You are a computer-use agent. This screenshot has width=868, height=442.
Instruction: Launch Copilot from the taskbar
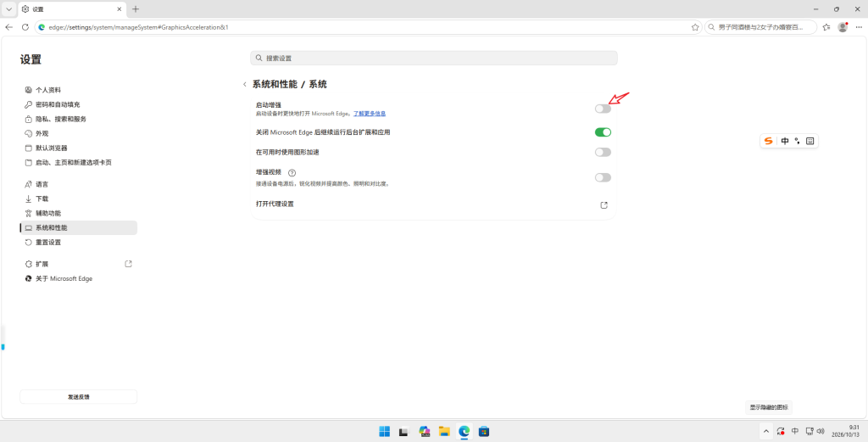point(425,431)
